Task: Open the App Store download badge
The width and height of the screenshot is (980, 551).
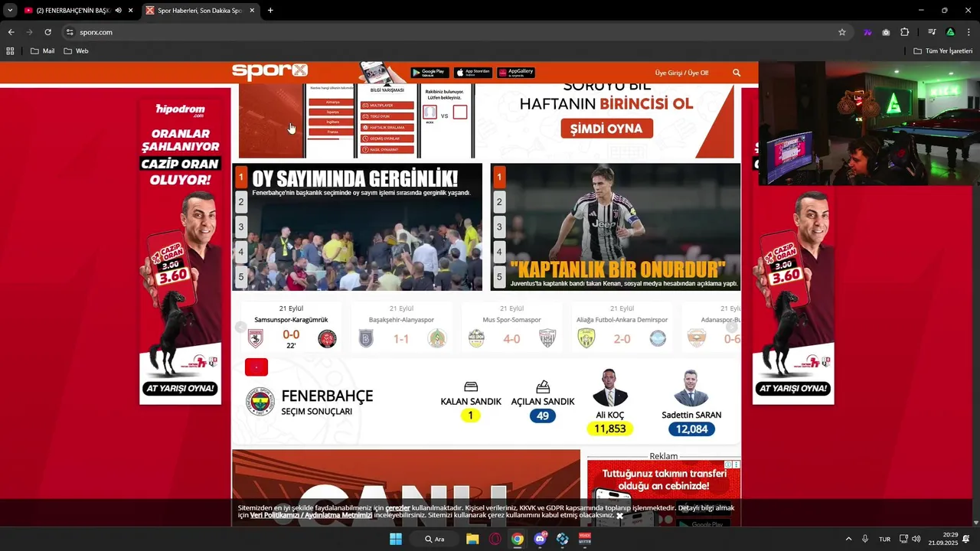Action: (473, 73)
